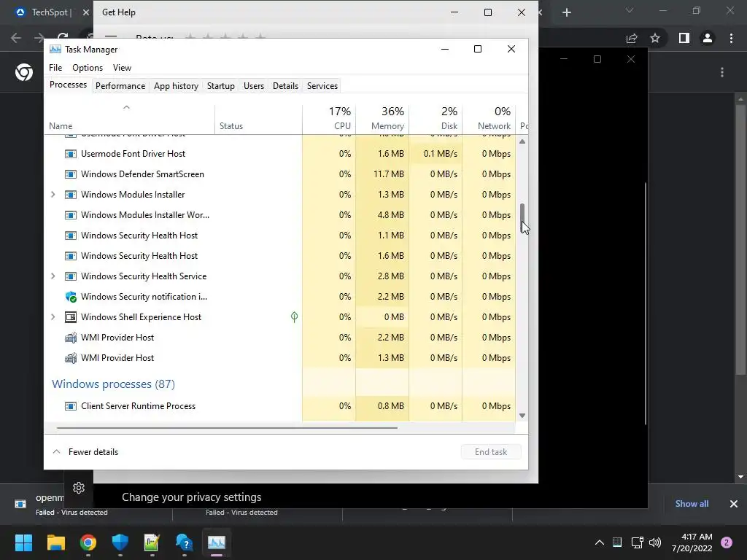
Task: Click the Usermode Font Driver Host icon
Action: [x=71, y=154]
